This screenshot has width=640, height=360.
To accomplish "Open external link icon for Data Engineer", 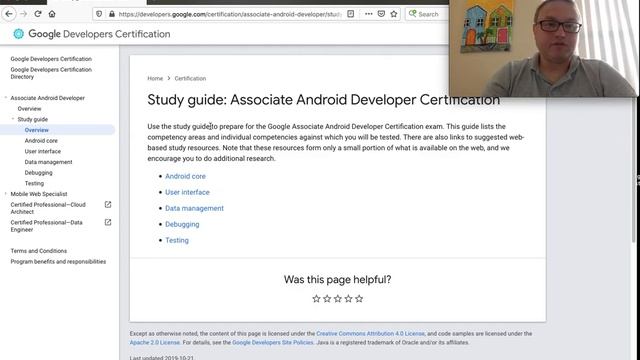I will click(x=108, y=222).
